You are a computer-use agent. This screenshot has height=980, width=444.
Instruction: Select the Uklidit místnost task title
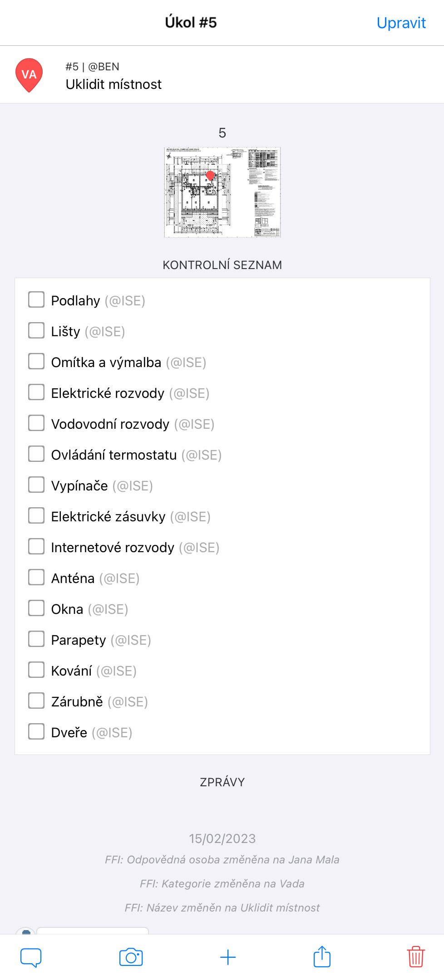tap(113, 84)
